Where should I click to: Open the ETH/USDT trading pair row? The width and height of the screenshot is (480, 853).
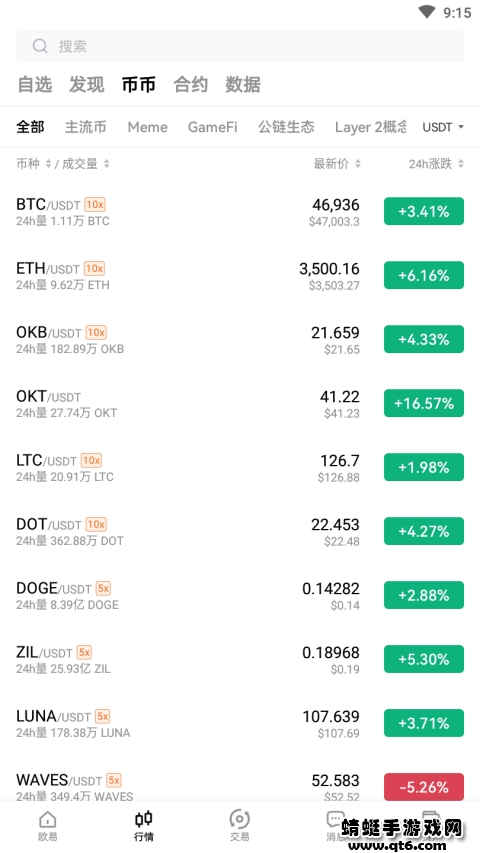coord(240,275)
